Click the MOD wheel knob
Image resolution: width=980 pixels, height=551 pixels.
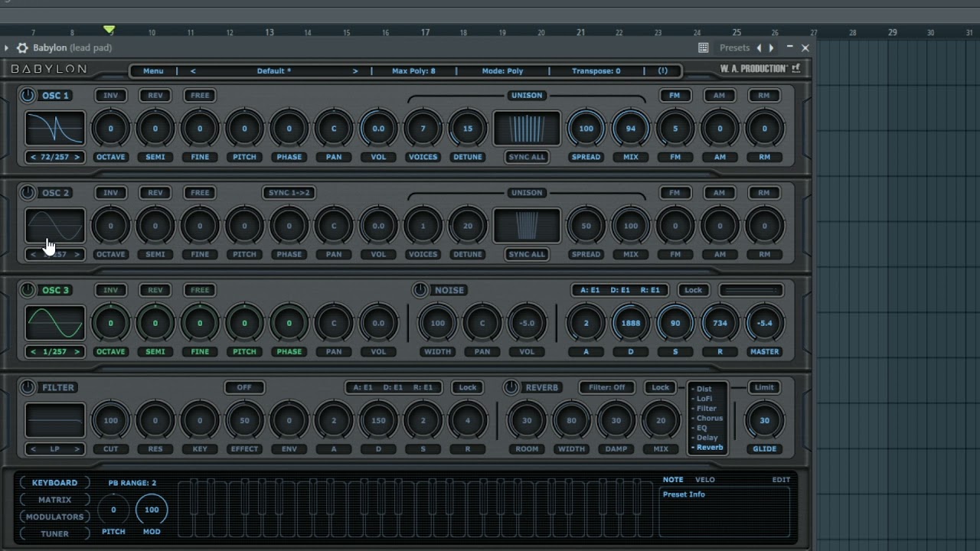click(152, 510)
